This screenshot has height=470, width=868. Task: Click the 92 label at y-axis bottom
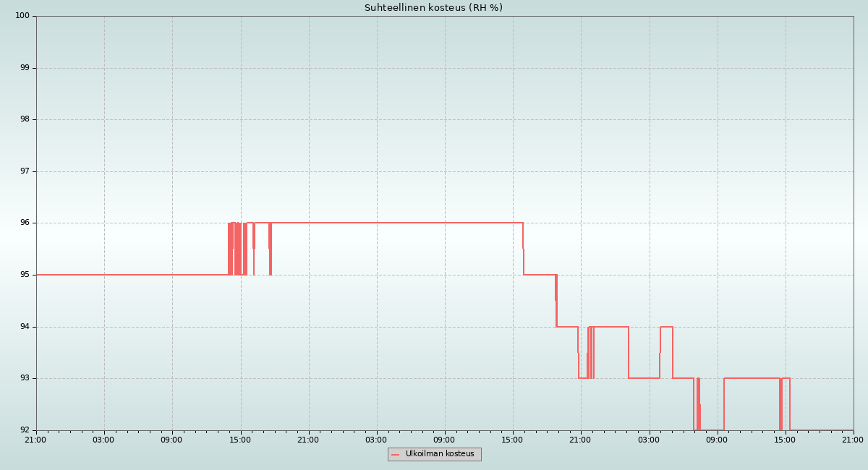pyautogui.click(x=25, y=430)
